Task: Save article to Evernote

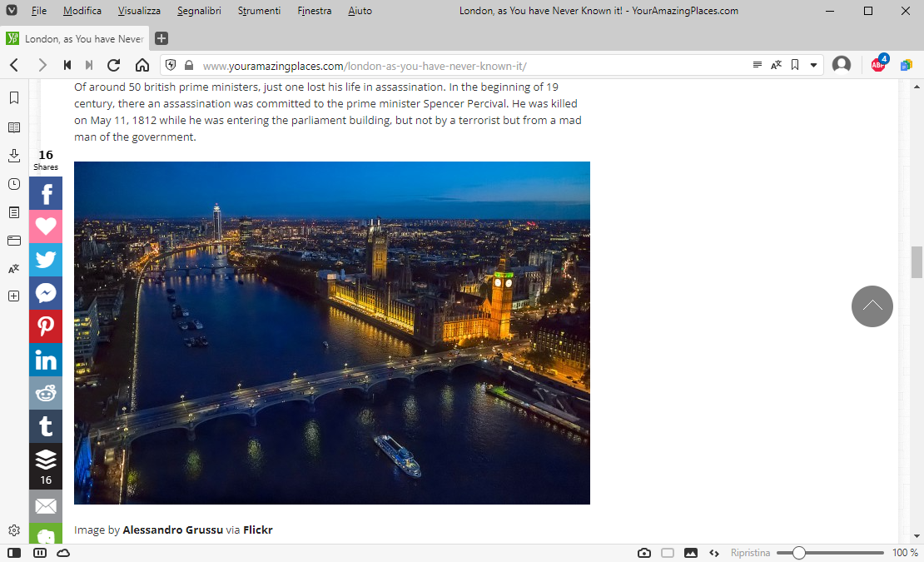Action: 46,533
